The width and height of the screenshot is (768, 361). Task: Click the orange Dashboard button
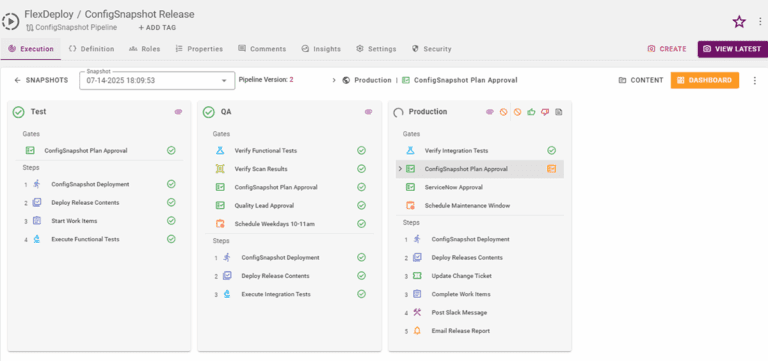(x=705, y=80)
